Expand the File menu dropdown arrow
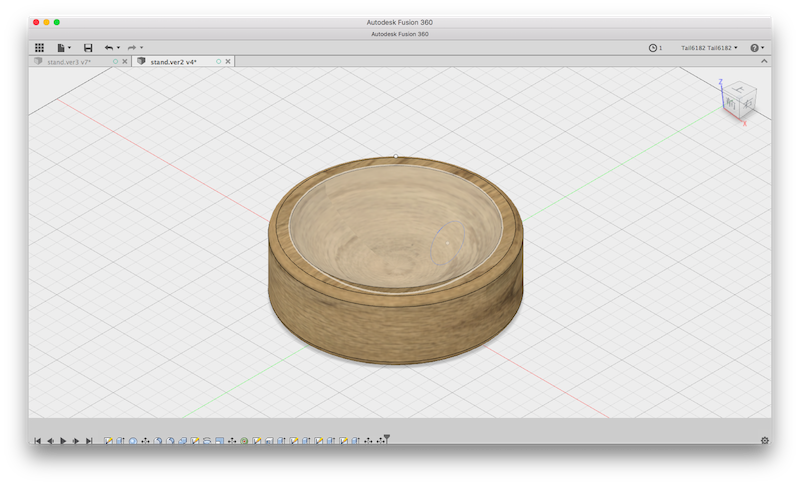800x485 pixels. click(69, 47)
